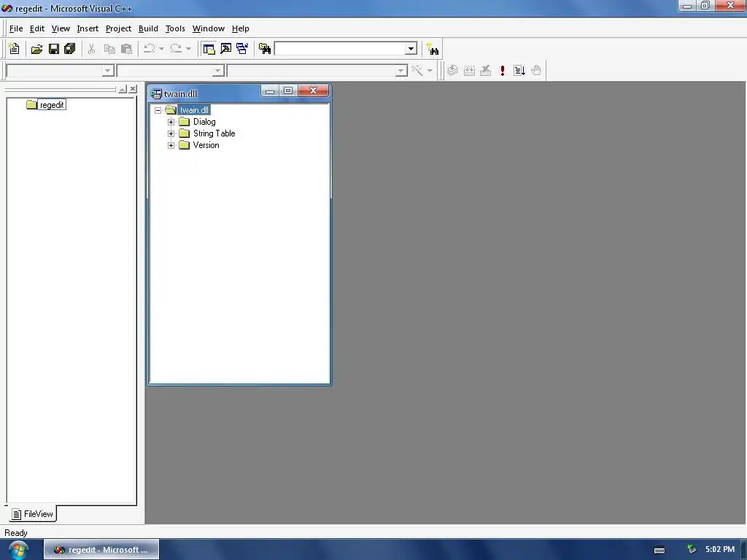The width and height of the screenshot is (747, 560).
Task: Click the Open file icon
Action: click(36, 49)
